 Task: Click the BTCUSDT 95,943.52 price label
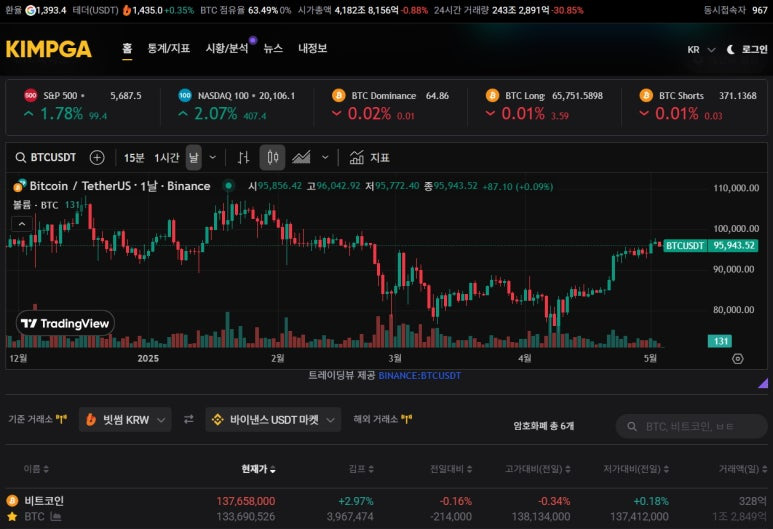[710, 246]
